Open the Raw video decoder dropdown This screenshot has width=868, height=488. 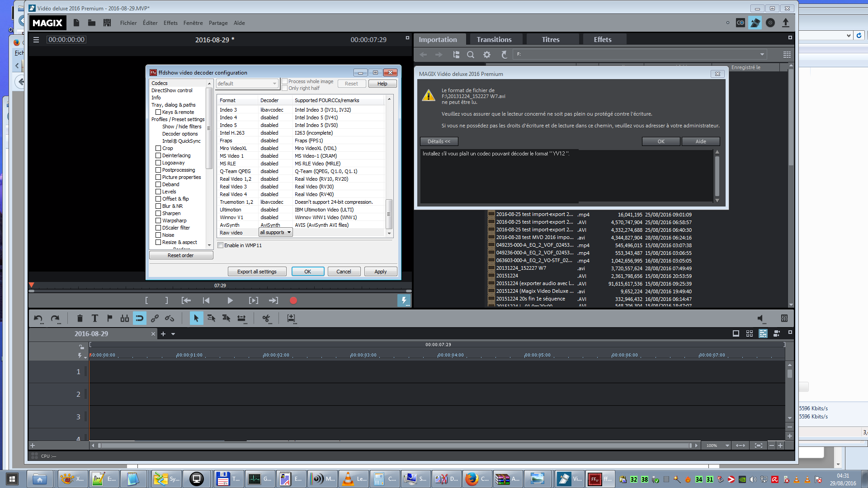(x=276, y=232)
